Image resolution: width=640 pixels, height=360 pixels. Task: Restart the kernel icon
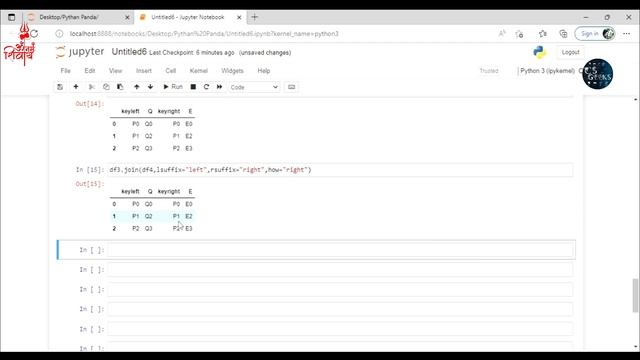206,87
